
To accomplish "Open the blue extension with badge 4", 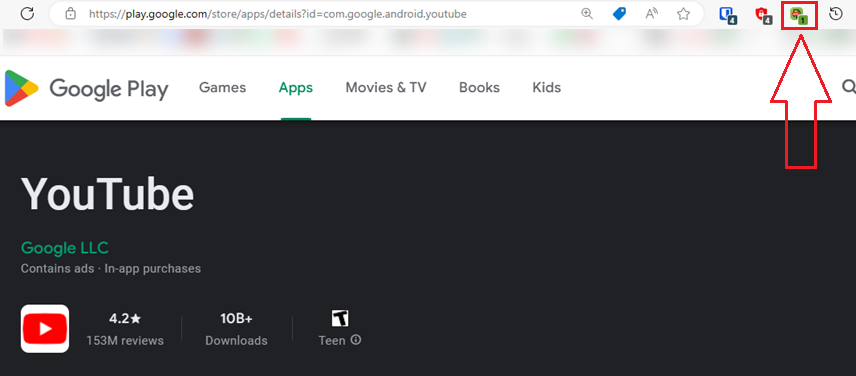I will click(728, 15).
